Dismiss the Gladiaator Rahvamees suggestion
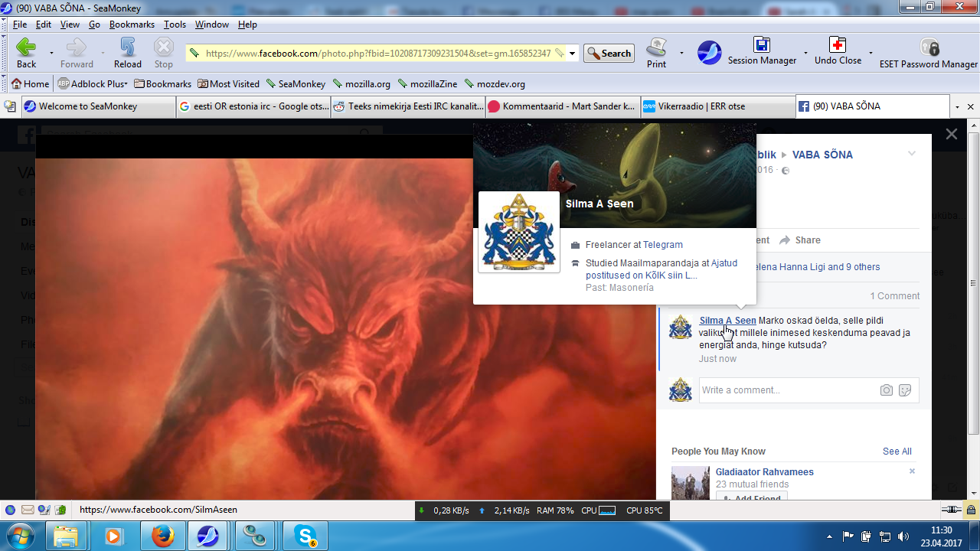This screenshot has width=980, height=551. [912, 471]
